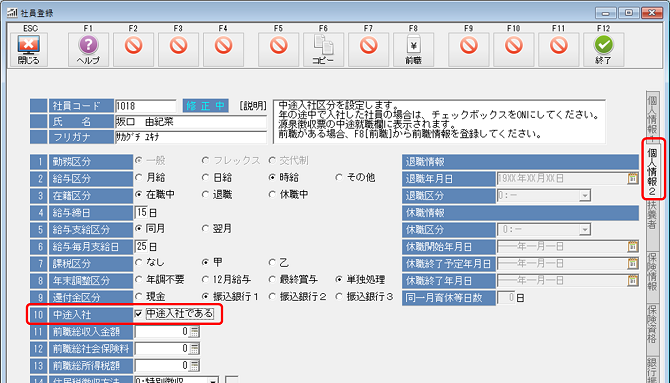Click the ESC 閉じる close icon
The height and width of the screenshot is (383, 670).
pyautogui.click(x=29, y=49)
